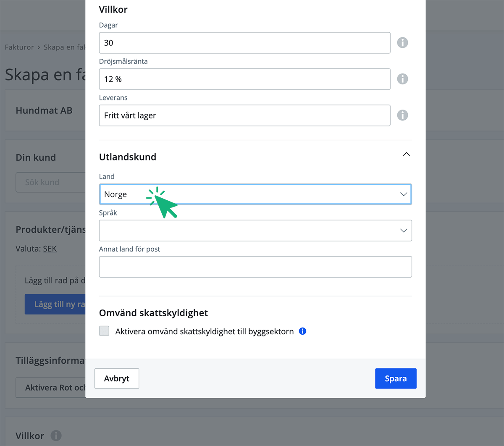Click Fakturor breadcrumb link
Image resolution: width=504 pixels, height=446 pixels.
tap(19, 47)
